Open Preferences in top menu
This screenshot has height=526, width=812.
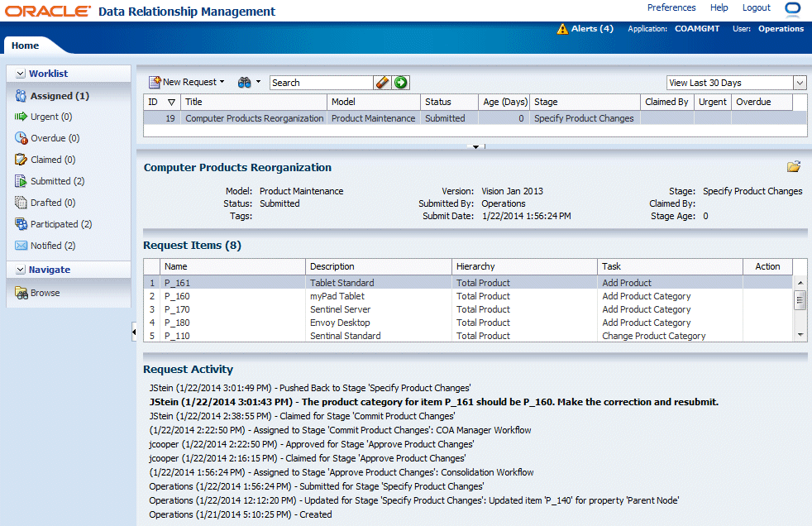point(671,7)
